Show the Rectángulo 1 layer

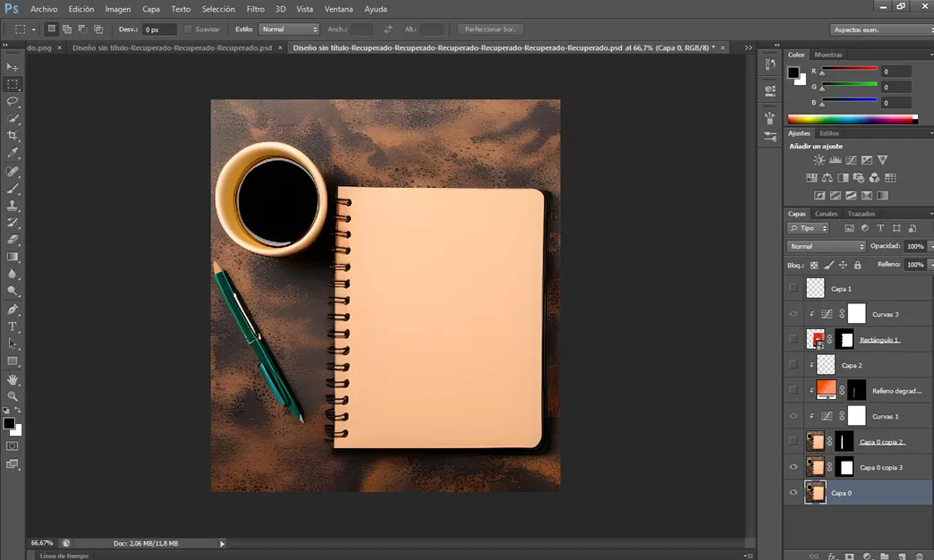(x=794, y=339)
